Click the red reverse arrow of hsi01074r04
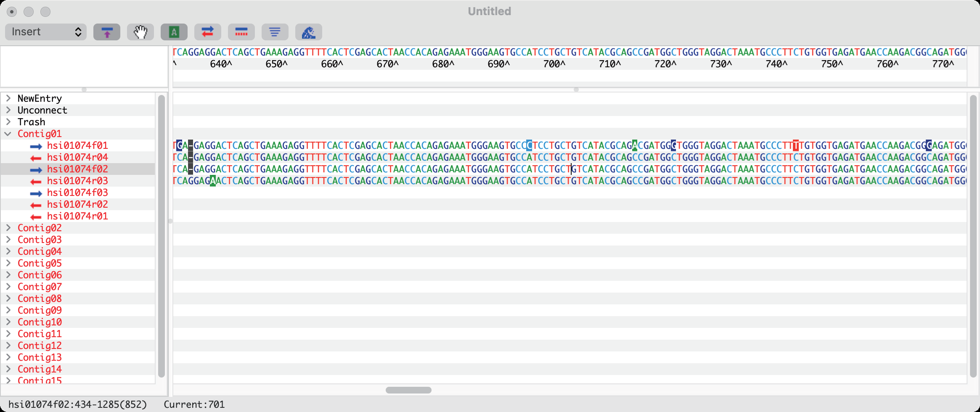Screen dimensions: 980x412 [36, 158]
